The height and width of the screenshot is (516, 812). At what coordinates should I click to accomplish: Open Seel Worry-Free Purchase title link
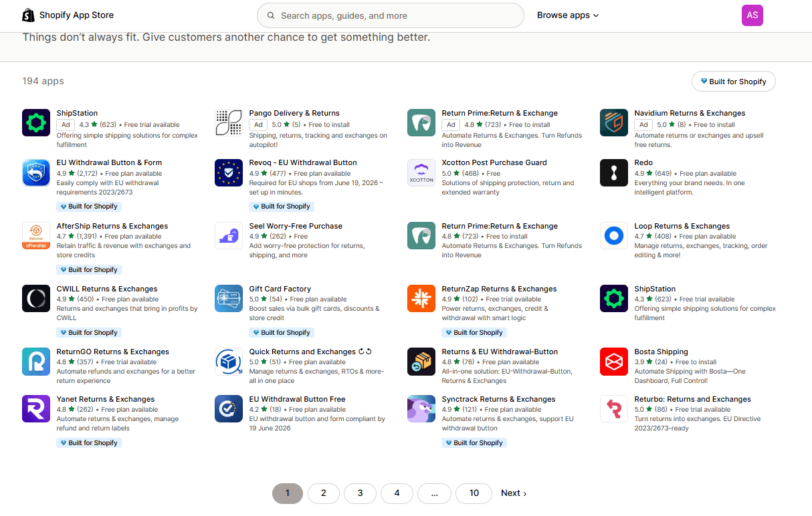[296, 226]
